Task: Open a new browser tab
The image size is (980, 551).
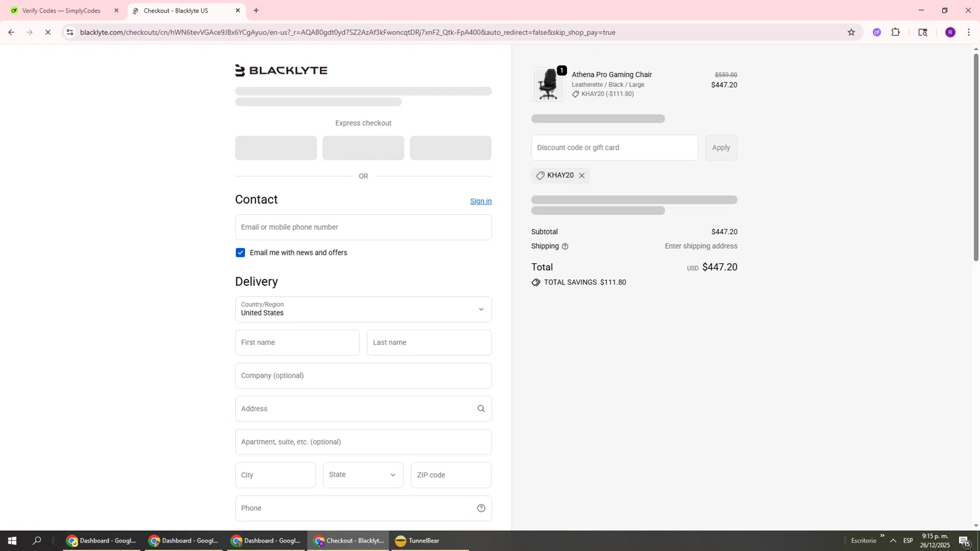Action: 256,10
